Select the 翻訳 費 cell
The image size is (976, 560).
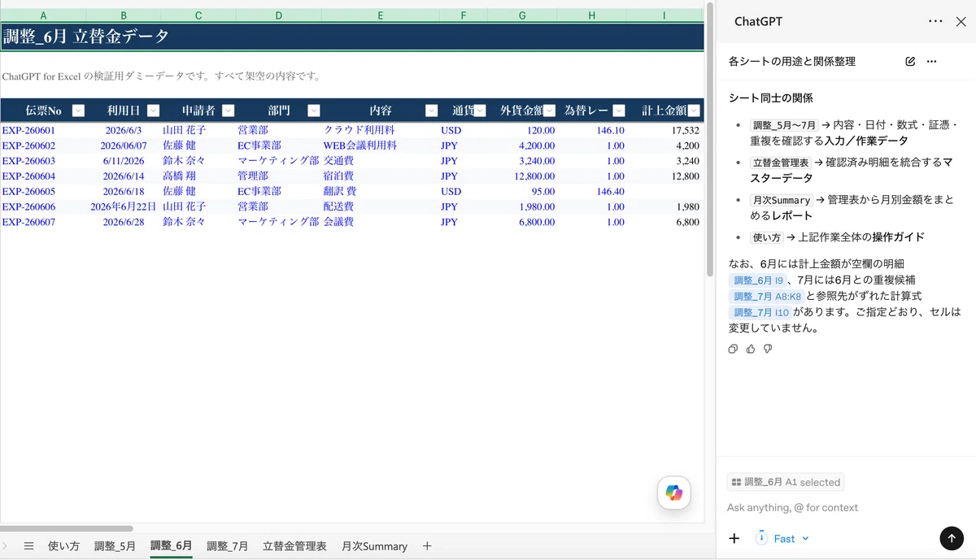coord(381,191)
